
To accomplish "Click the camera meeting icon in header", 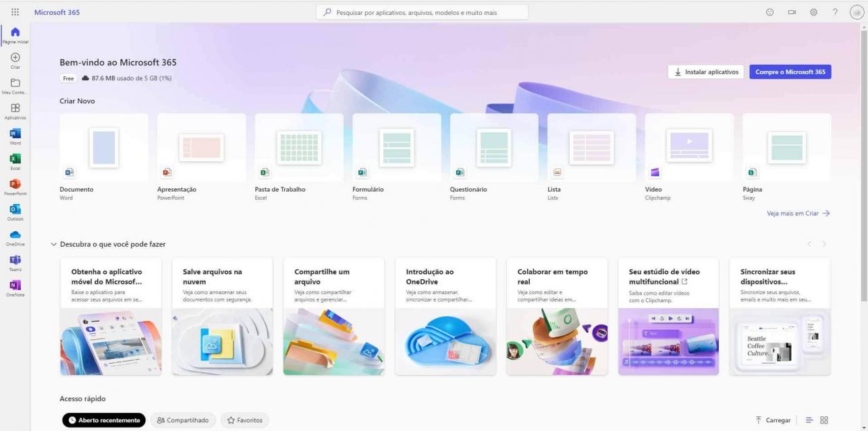I will (x=792, y=11).
